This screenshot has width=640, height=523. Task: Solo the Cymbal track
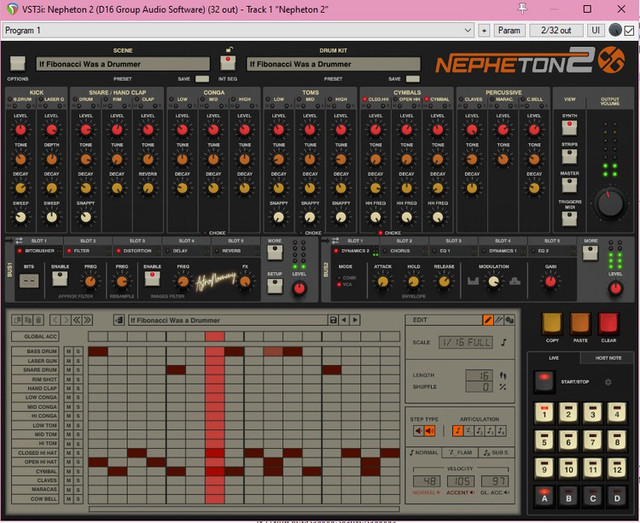pos(78,471)
